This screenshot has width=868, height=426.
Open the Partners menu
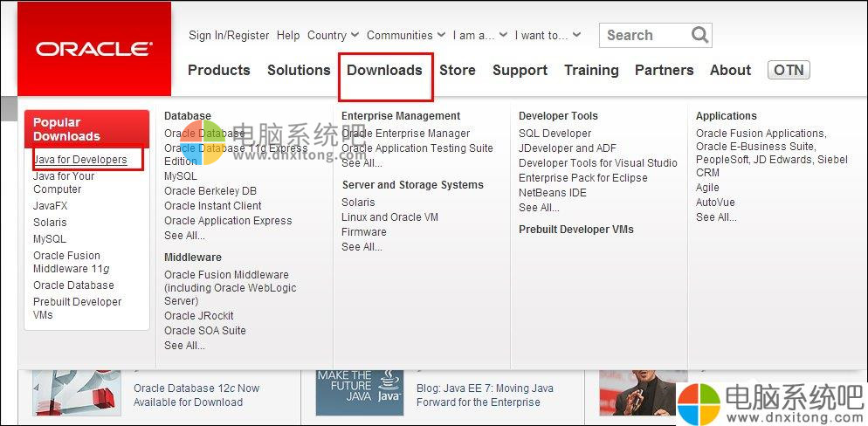coord(664,70)
